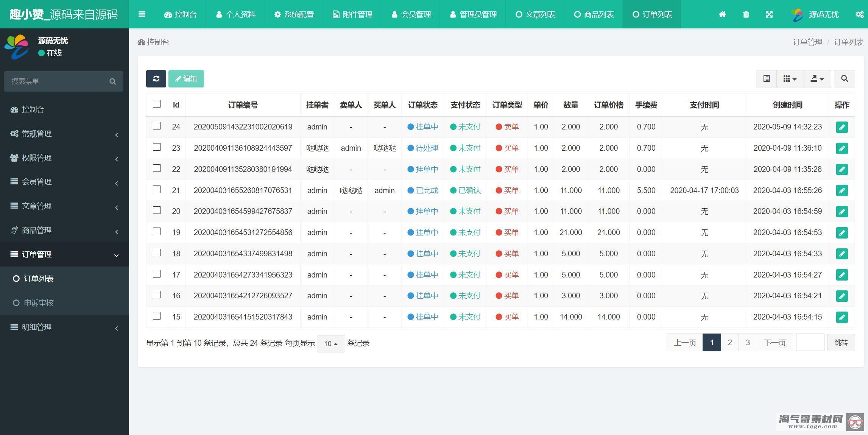Switch to 系统配置 top tab

coord(294,14)
